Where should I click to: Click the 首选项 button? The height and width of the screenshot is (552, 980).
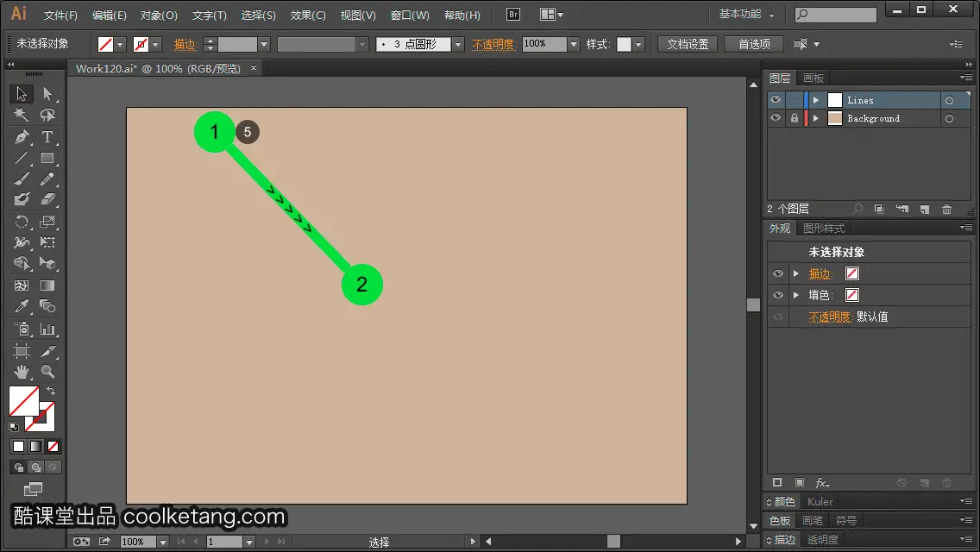[754, 44]
